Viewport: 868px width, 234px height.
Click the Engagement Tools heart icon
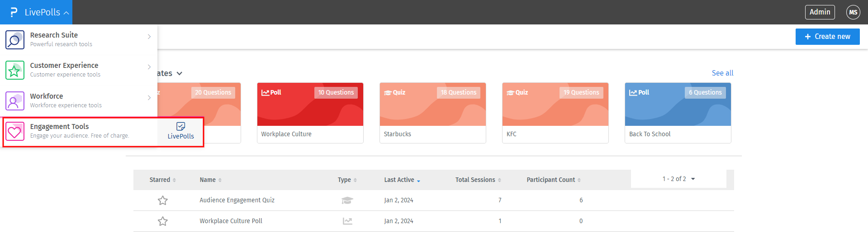(x=14, y=131)
